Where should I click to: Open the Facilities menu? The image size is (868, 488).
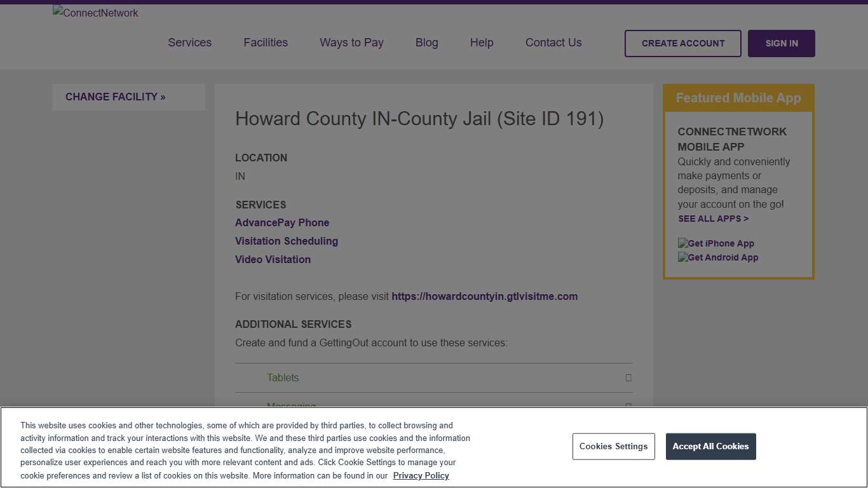click(x=266, y=43)
